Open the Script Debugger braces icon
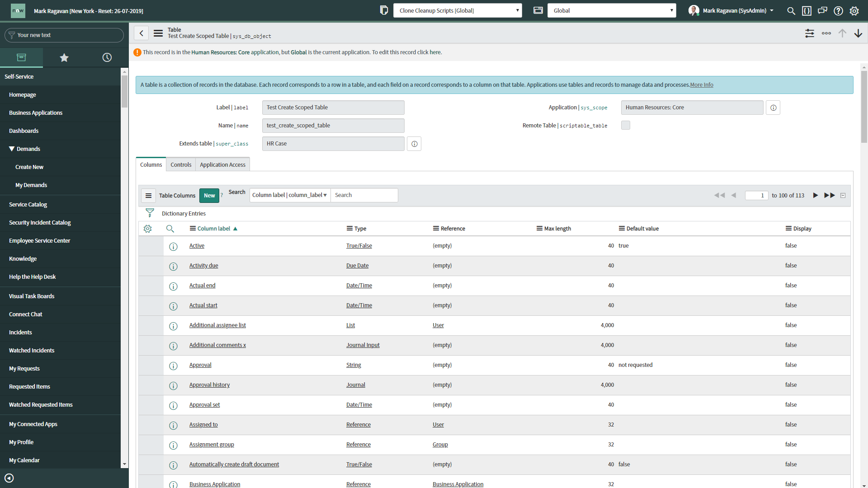This screenshot has height=488, width=868. [807, 11]
